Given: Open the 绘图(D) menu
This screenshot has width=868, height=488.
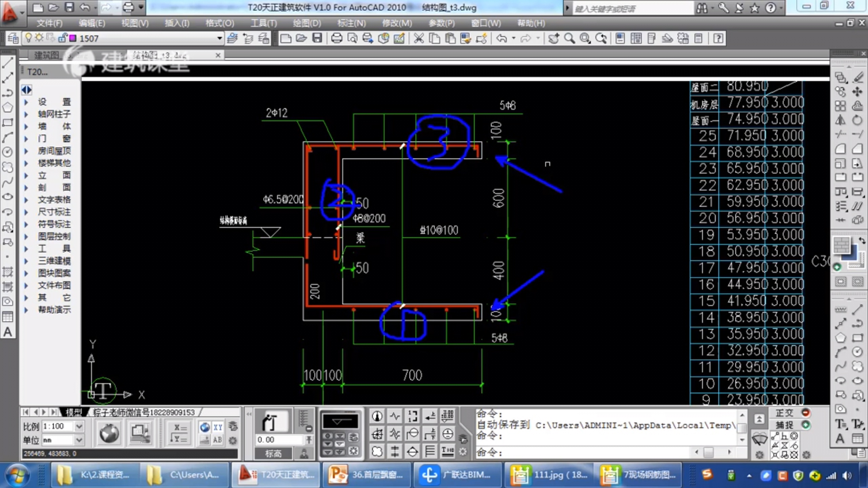Looking at the screenshot, I should click(x=307, y=23).
